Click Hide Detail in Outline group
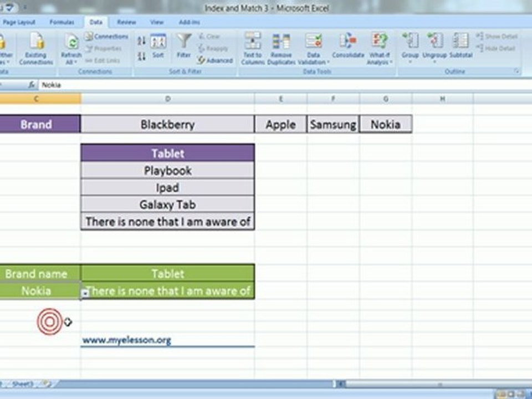Image resolution: width=532 pixels, height=399 pixels. click(x=495, y=49)
